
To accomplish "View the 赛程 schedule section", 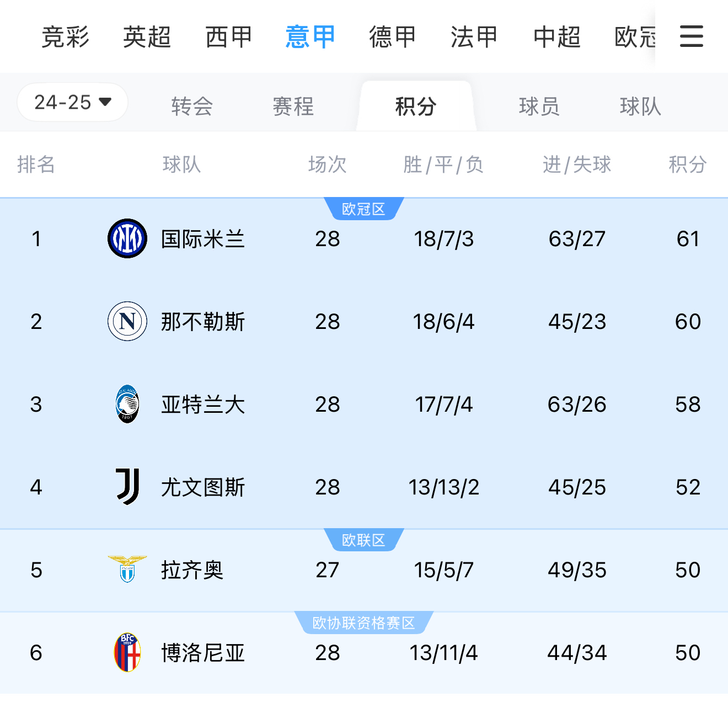I will click(293, 106).
